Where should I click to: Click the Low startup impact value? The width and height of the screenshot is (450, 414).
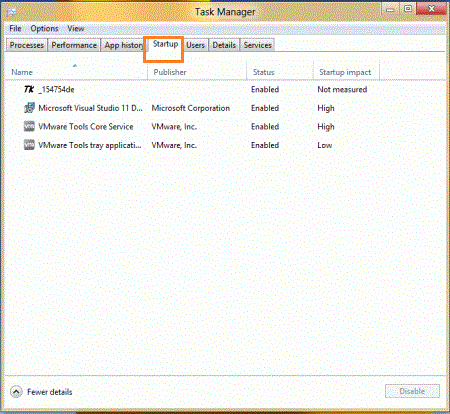[325, 145]
